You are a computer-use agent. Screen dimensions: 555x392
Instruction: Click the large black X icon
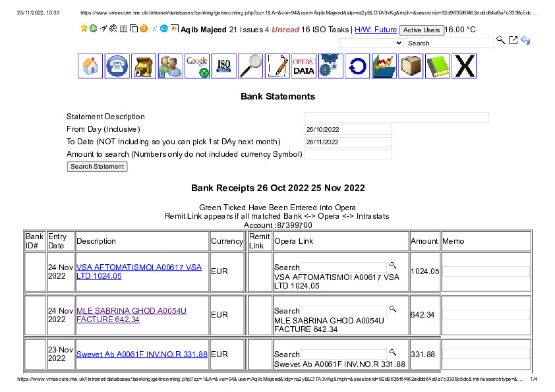[x=464, y=67]
